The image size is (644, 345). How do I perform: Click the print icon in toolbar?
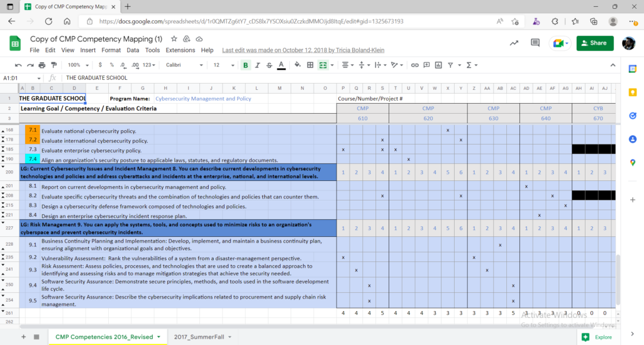click(x=42, y=65)
